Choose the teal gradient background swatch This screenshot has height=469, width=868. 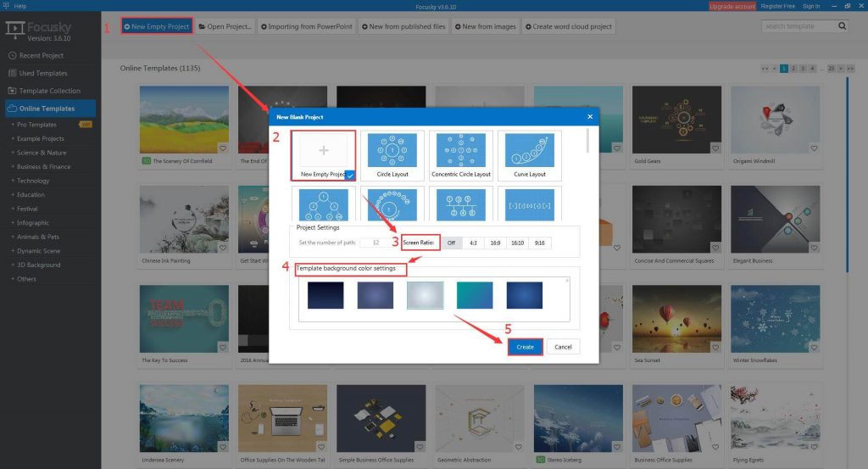[475, 295]
